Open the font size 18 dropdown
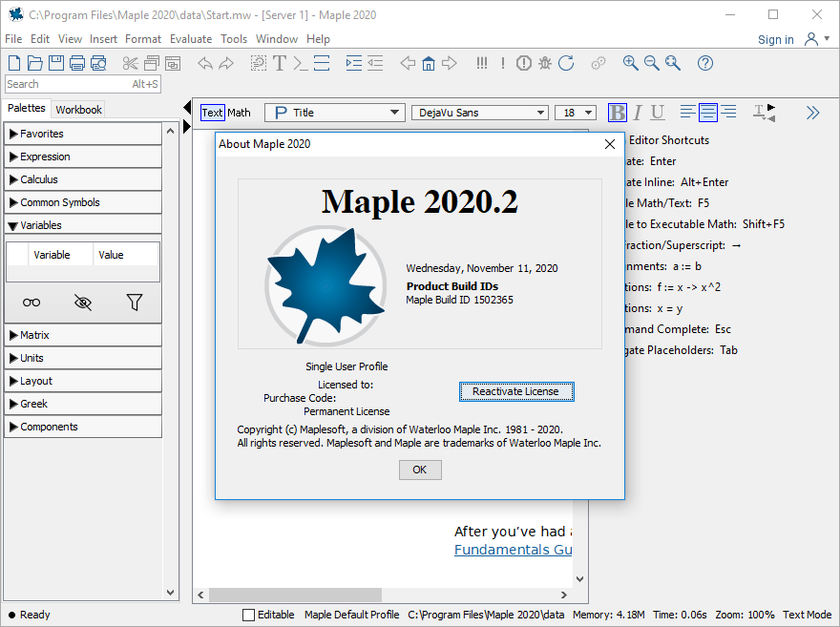Viewport: 840px width, 627px height. [x=576, y=113]
